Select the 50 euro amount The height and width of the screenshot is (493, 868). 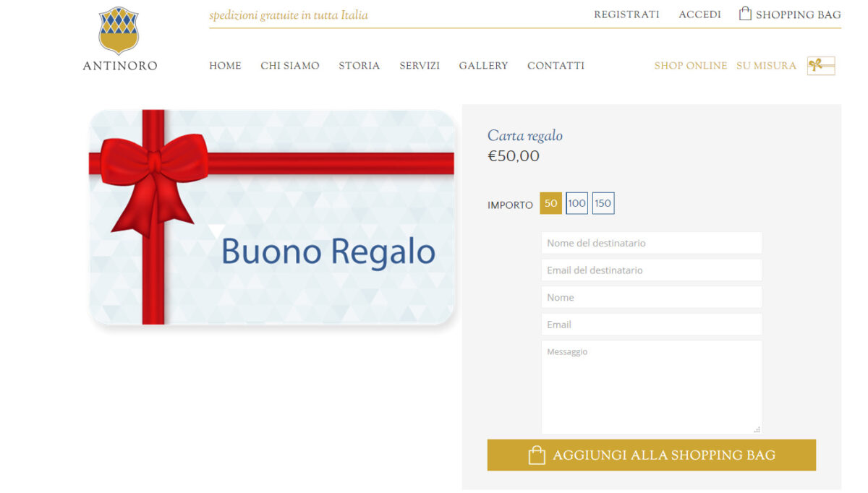tap(550, 204)
